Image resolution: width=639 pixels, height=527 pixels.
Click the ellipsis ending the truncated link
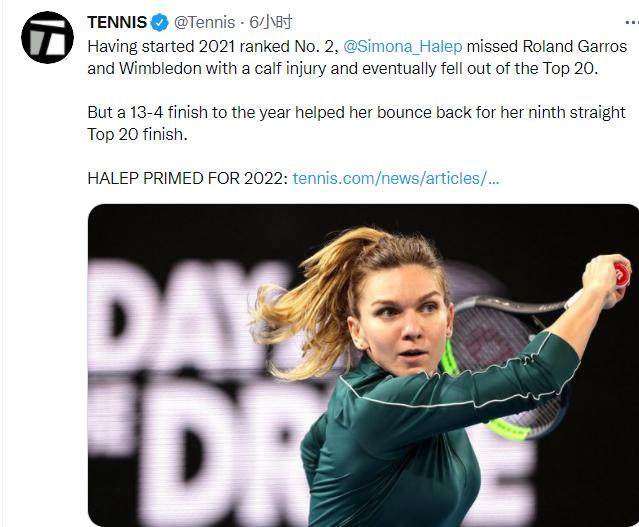point(492,178)
